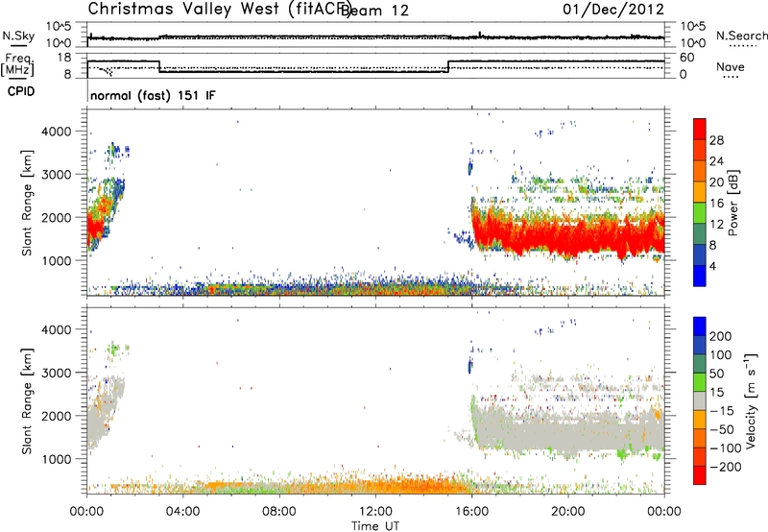Image resolution: width=768 pixels, height=532 pixels.
Task: Click the 'Time UT' axis label
Action: [x=375, y=526]
